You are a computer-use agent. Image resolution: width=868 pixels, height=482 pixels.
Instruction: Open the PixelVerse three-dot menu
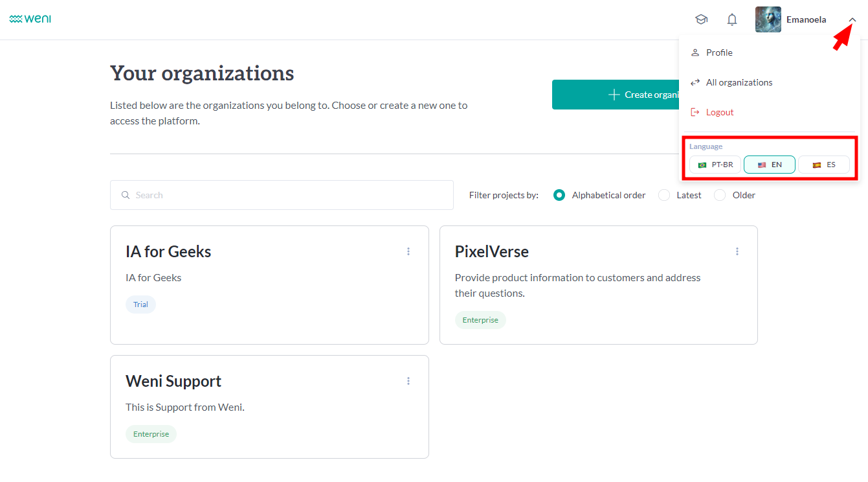737,251
